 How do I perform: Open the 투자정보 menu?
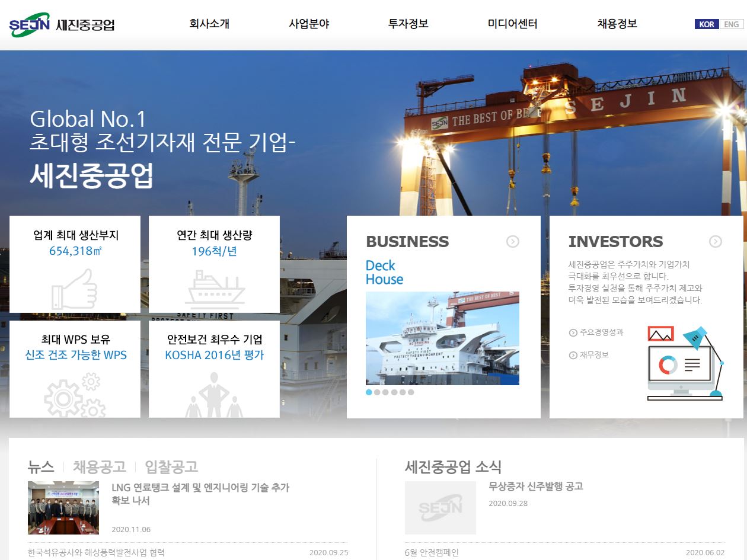pyautogui.click(x=408, y=24)
